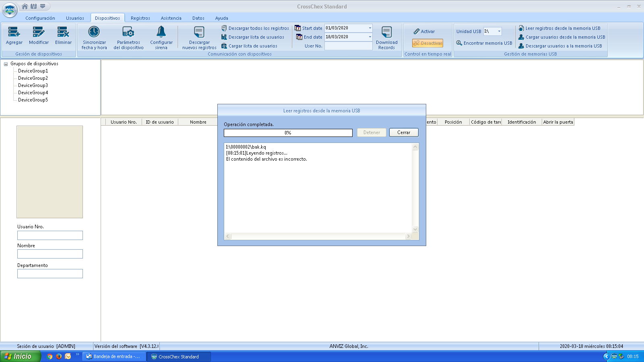Open Bandeja de entrada taskbar item

click(114, 356)
